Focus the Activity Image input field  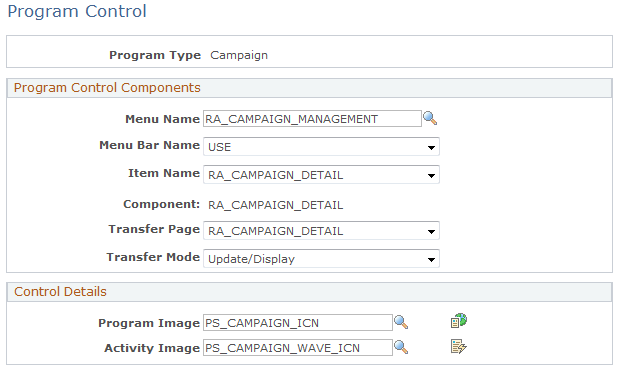(x=298, y=348)
